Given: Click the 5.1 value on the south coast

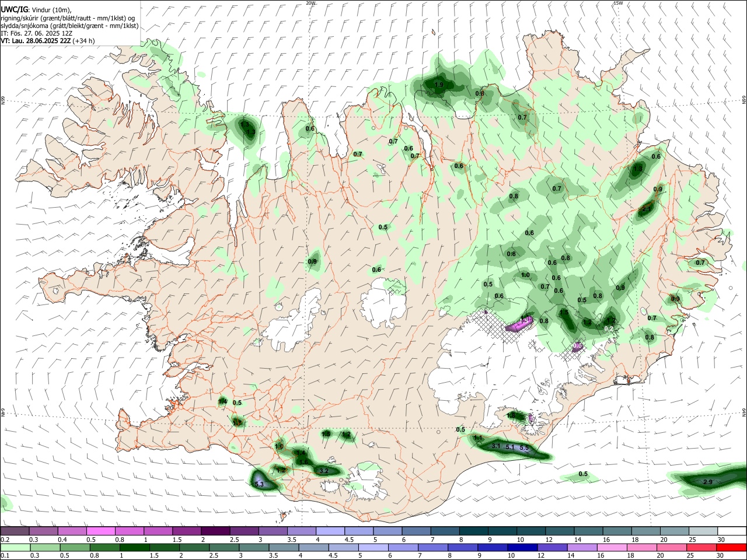Looking at the screenshot, I should tap(510, 447).
